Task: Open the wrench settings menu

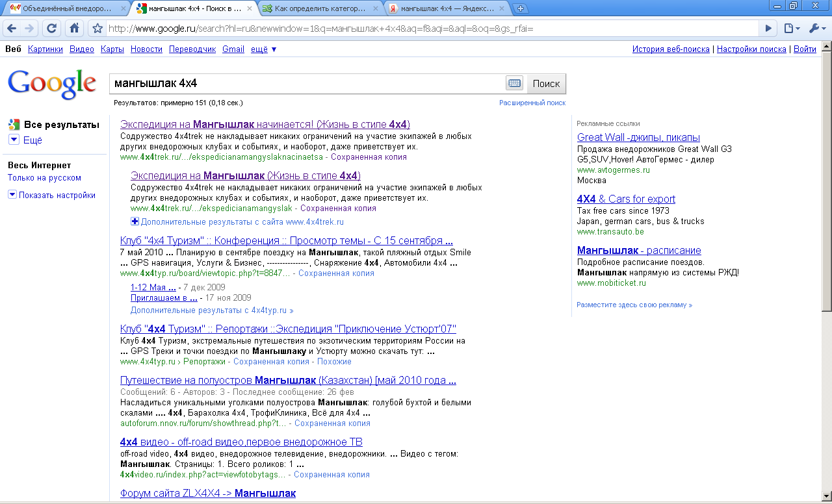Action: pyautogui.click(x=816, y=29)
